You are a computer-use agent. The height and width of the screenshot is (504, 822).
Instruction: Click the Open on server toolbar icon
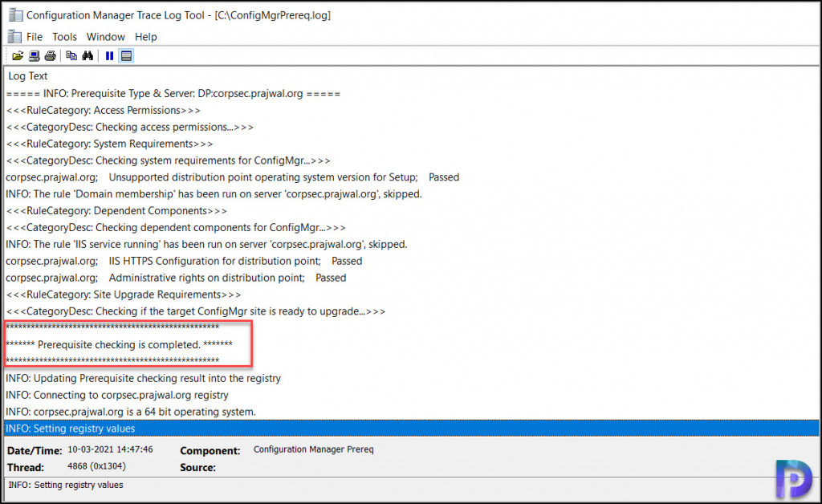pos(34,55)
